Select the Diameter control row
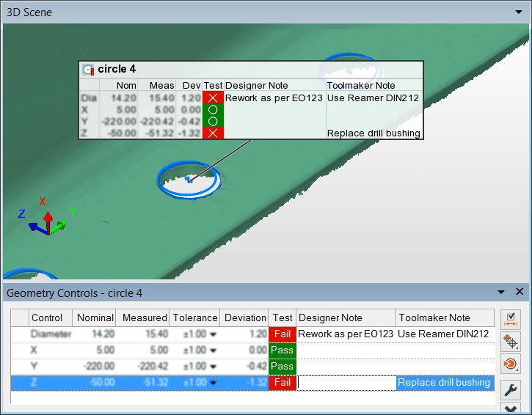 (x=51, y=334)
